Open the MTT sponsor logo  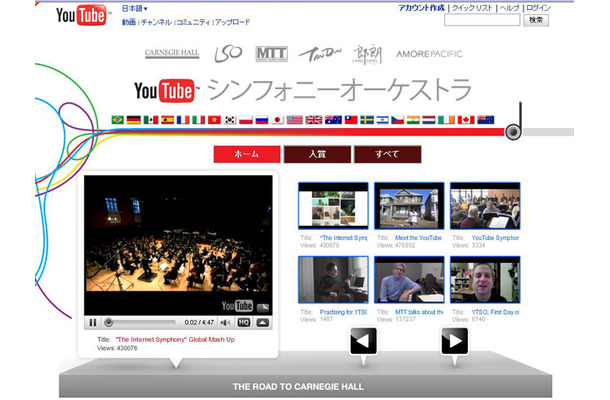272,54
